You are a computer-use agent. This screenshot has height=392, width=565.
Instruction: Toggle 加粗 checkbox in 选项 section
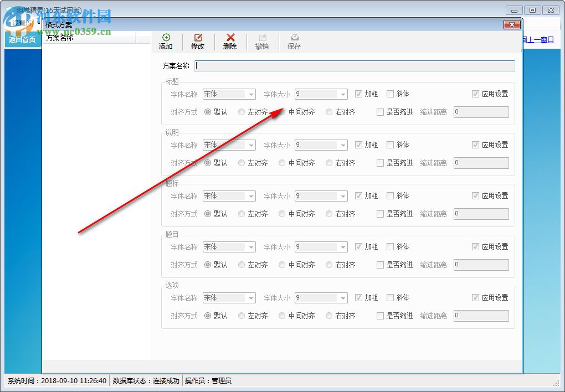(x=358, y=298)
